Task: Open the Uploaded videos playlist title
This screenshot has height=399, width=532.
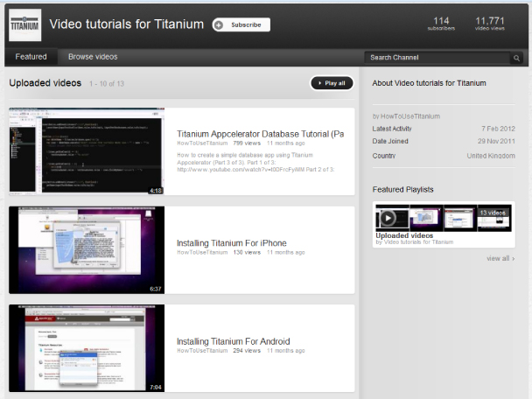Action: pos(404,235)
